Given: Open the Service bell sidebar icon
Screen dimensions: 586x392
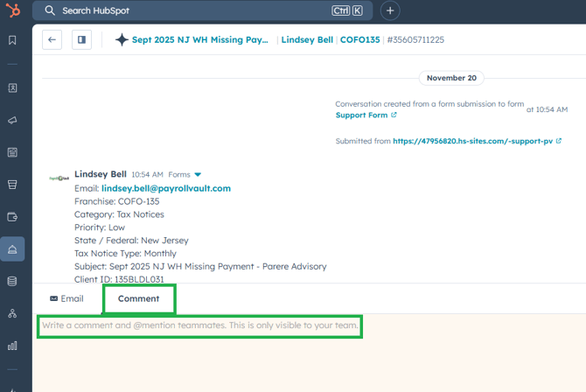Looking at the screenshot, I should (x=12, y=248).
